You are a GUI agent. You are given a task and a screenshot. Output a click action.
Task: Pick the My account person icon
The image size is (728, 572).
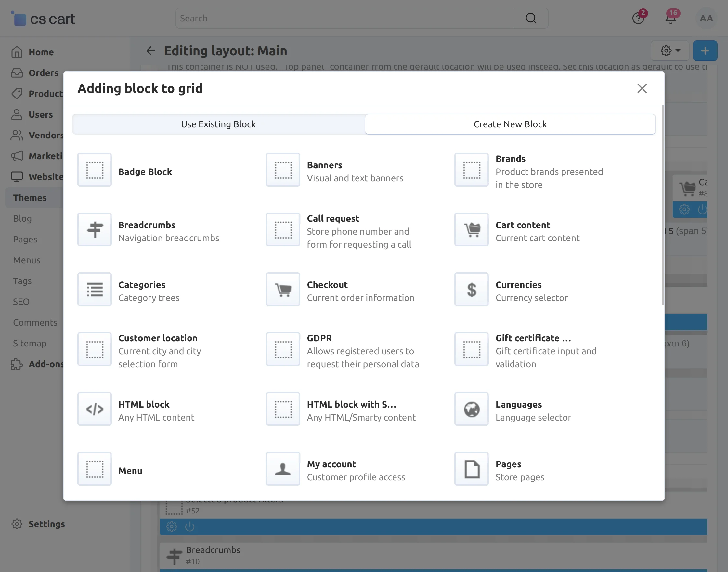(283, 469)
